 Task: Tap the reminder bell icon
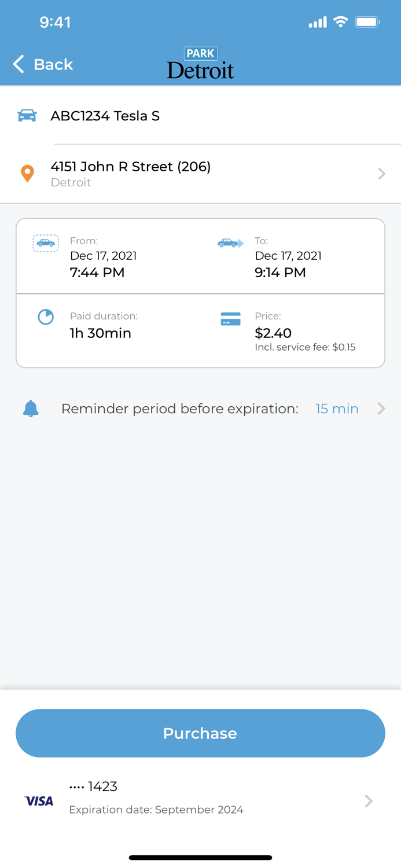pos(31,409)
